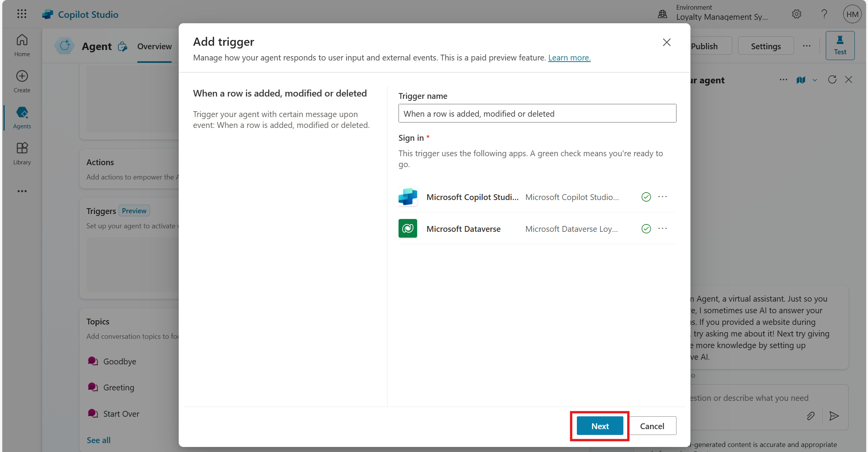Image resolution: width=868 pixels, height=452 pixels.
Task: Open the Learn more link
Action: point(569,58)
